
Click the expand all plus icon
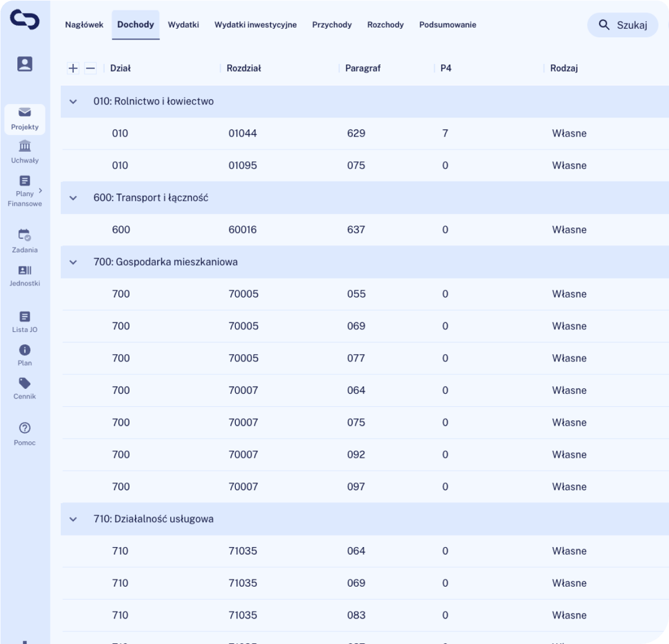pos(73,68)
